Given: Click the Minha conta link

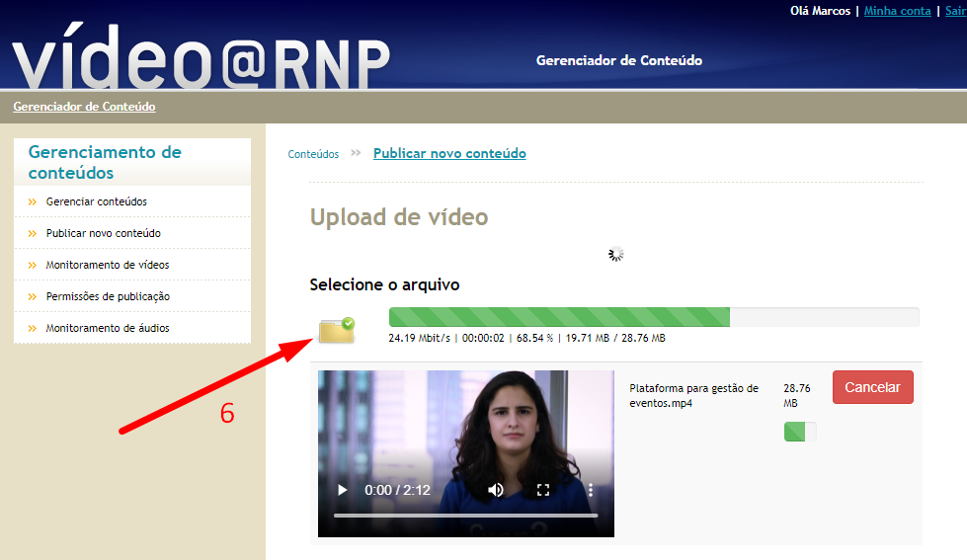Looking at the screenshot, I should (x=897, y=11).
